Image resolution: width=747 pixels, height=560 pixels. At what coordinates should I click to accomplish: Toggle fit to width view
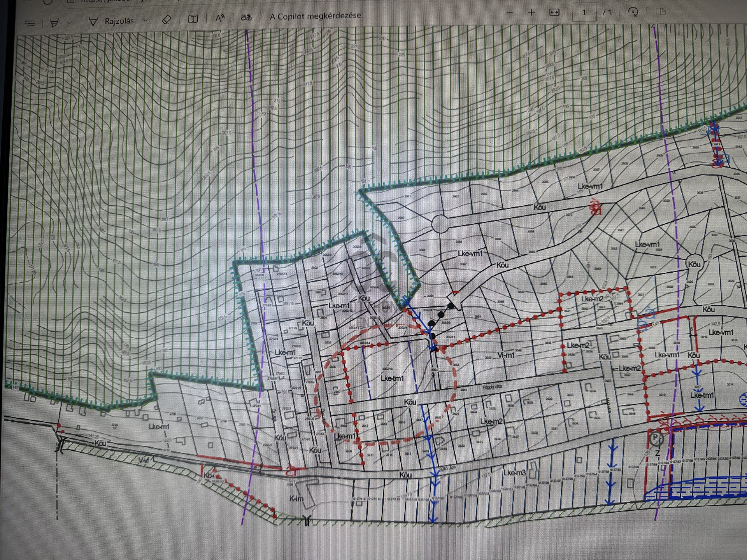(x=554, y=12)
